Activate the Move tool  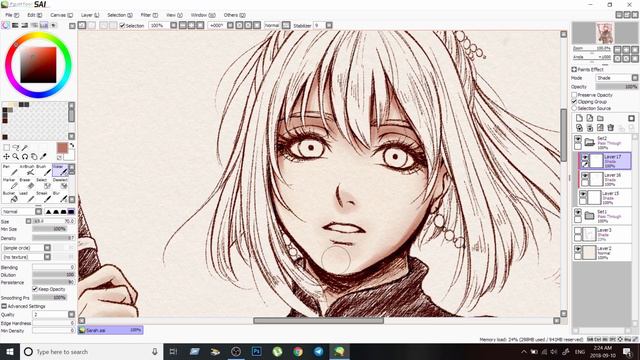point(7,156)
